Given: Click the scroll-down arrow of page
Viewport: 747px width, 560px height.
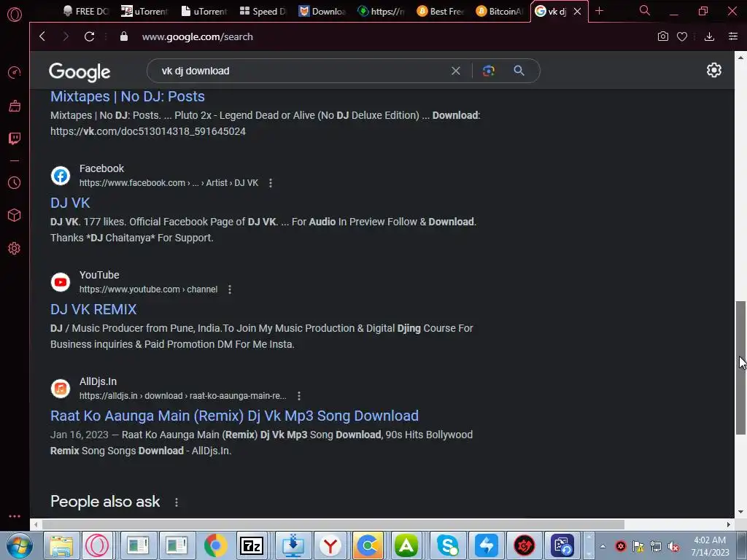Looking at the screenshot, I should click(740, 513).
